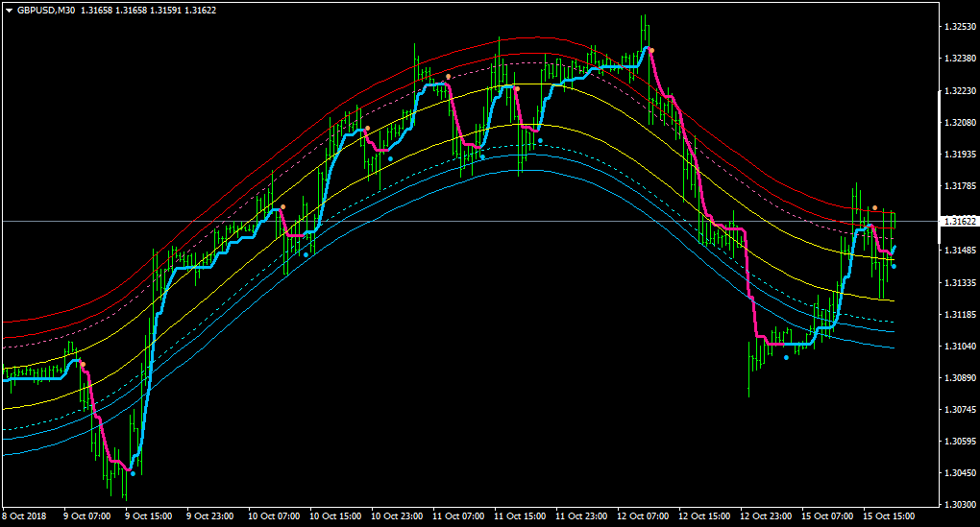Click the OHLC values ending with 1.31622 in header
980x527 pixels.
coord(149,11)
